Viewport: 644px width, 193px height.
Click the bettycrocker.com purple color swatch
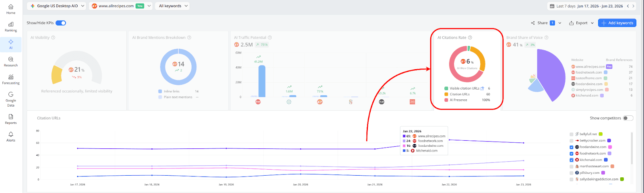(x=609, y=141)
